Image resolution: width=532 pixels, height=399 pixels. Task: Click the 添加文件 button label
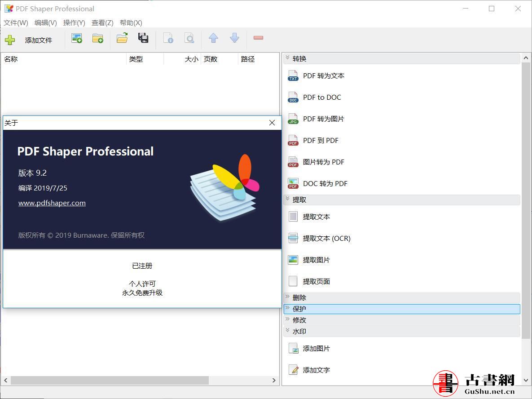[39, 40]
